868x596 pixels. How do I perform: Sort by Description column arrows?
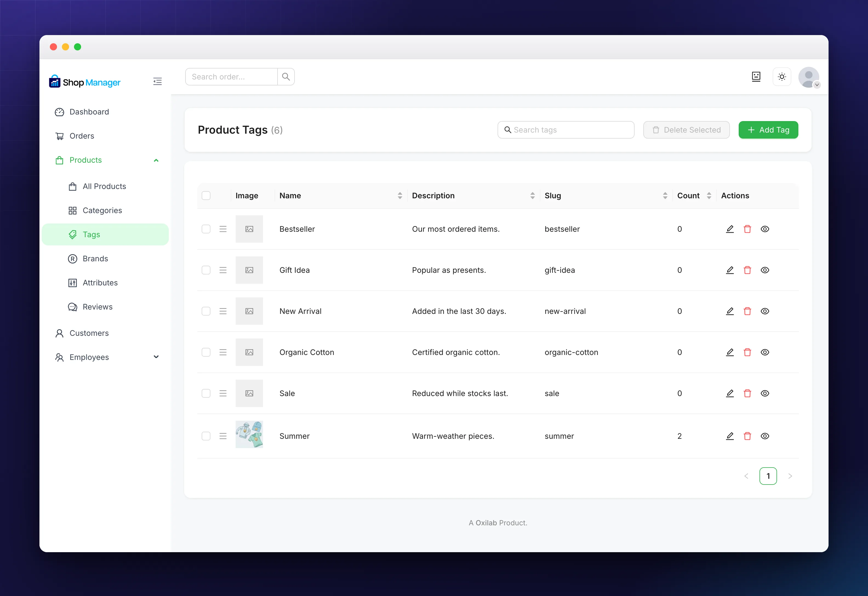532,196
